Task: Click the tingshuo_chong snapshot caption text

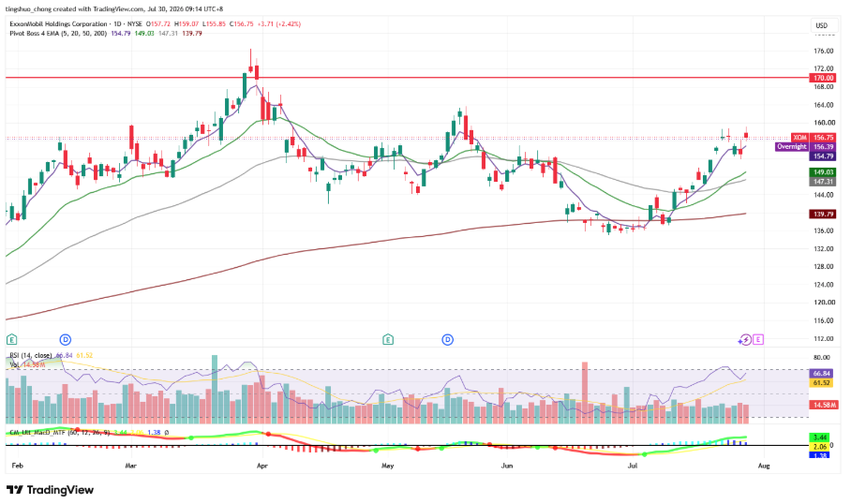Action: tap(114, 9)
